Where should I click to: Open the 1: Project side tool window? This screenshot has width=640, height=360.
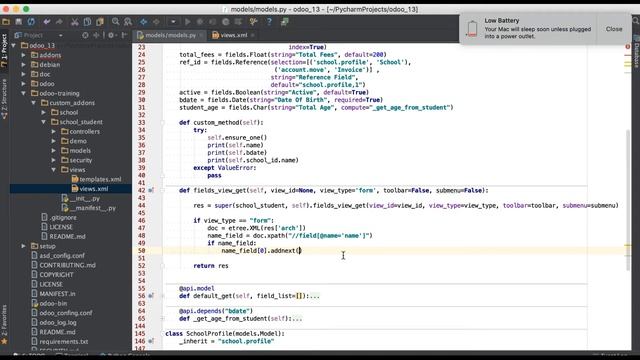point(4,50)
